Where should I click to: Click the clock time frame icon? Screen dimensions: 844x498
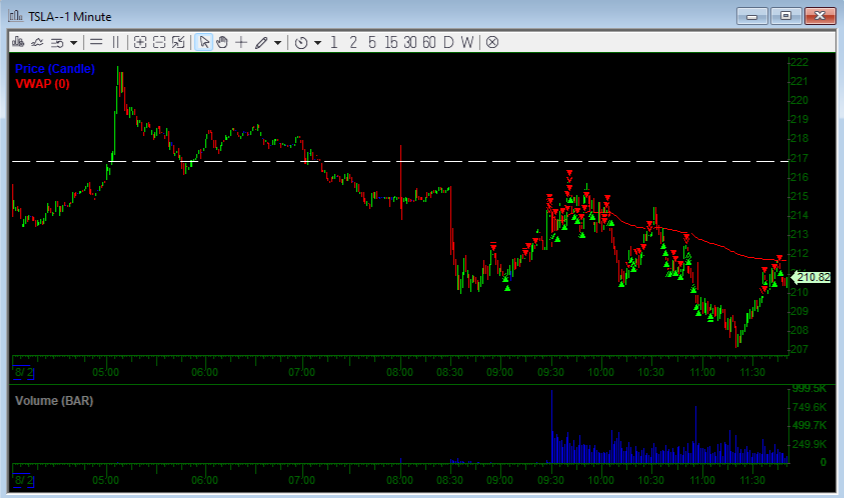(301, 43)
